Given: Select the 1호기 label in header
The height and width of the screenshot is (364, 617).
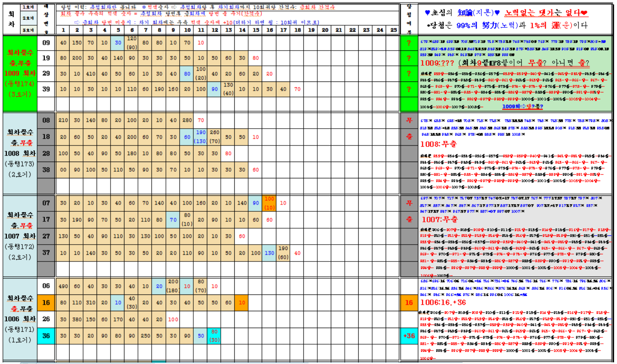Looking at the screenshot, I should point(28,7).
